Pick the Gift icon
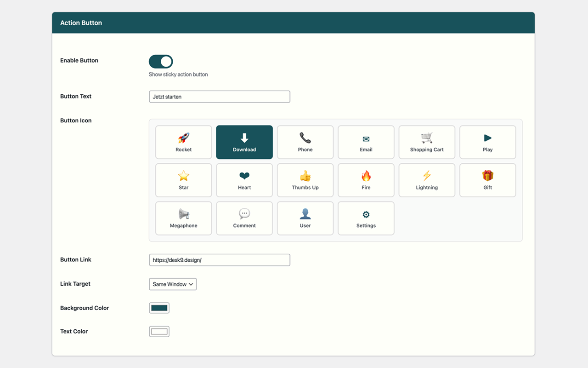 tap(487, 180)
